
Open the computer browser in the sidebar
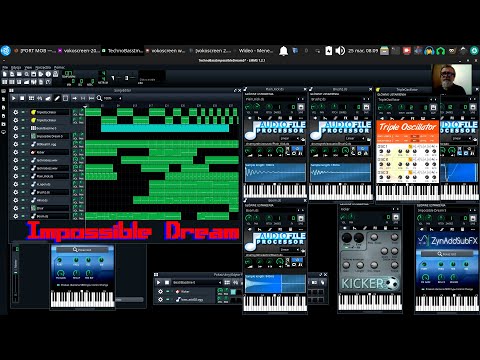[3, 132]
